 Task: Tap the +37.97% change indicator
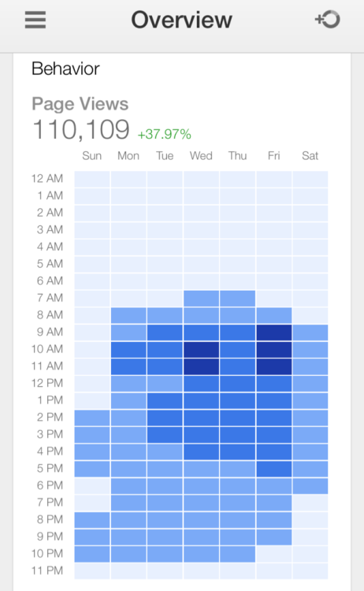pos(165,134)
